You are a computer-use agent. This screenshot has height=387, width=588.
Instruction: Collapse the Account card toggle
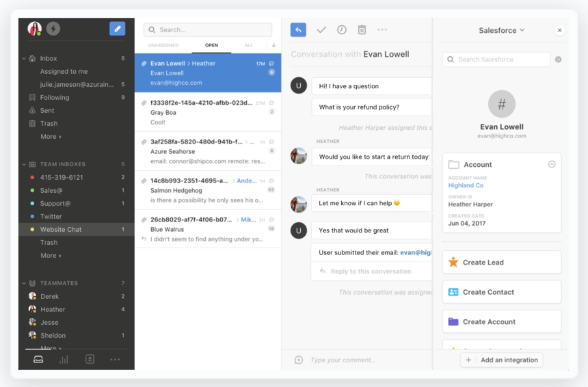pos(552,164)
